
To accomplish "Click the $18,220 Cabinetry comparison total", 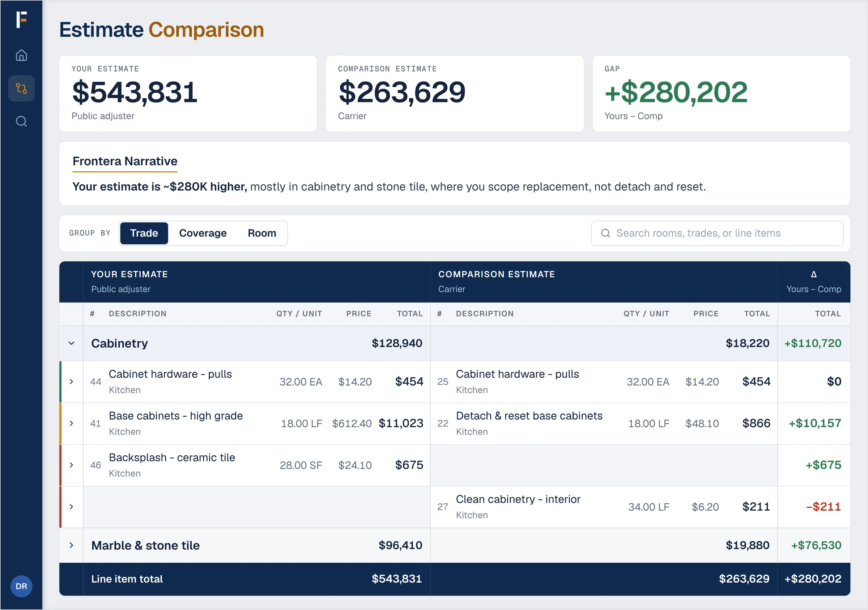I will tap(748, 343).
